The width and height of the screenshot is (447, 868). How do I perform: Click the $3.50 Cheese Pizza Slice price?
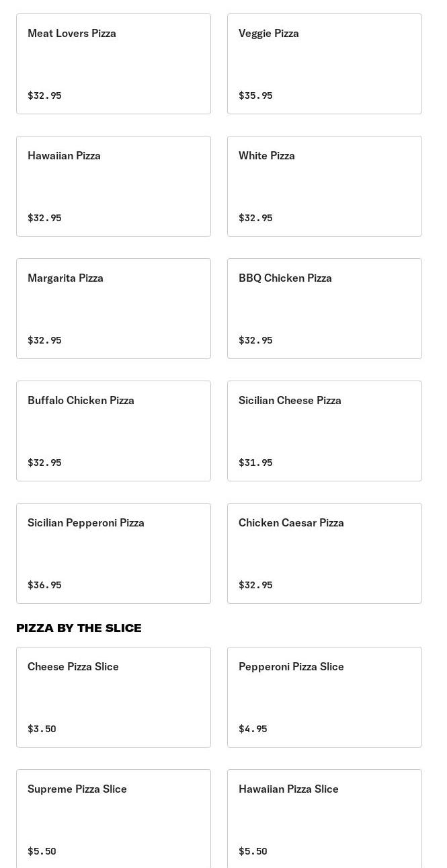(x=42, y=728)
